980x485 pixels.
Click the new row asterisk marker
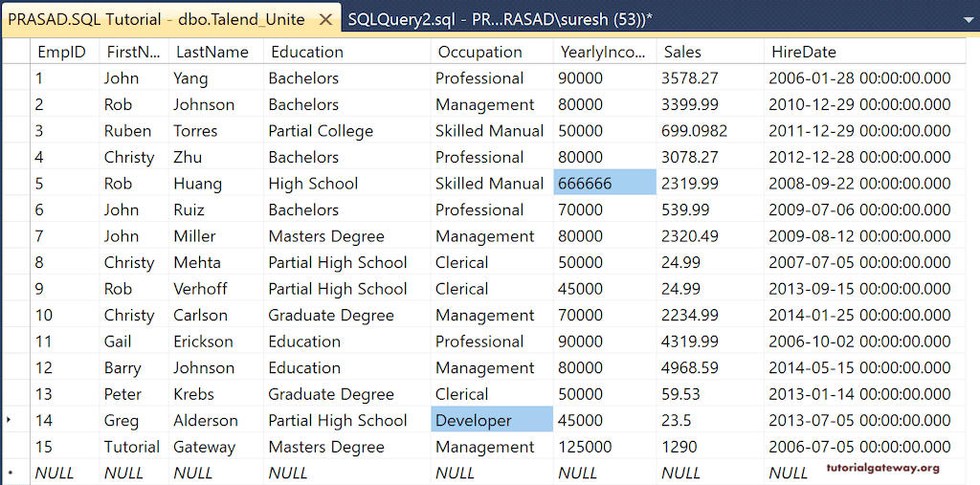pyautogui.click(x=11, y=473)
